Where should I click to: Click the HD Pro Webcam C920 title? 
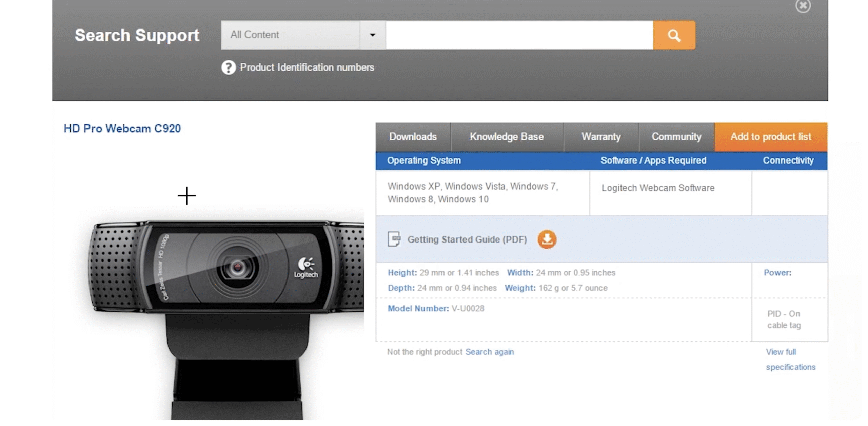tap(122, 129)
